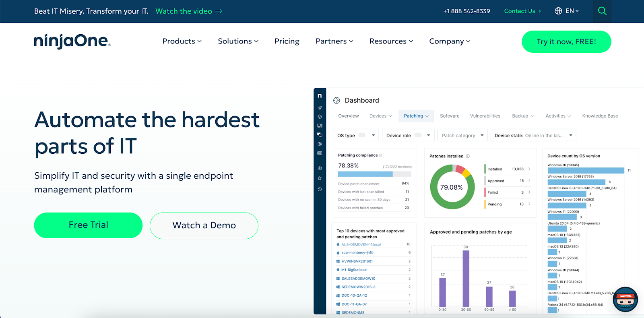
Task: Open the Activities tab
Action: pyautogui.click(x=558, y=116)
